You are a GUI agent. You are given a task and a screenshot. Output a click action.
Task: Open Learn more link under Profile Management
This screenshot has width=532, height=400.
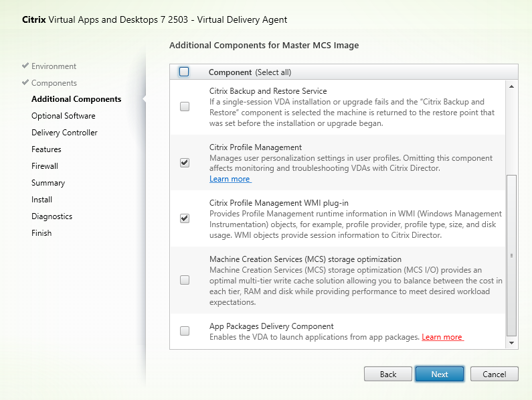point(230,179)
